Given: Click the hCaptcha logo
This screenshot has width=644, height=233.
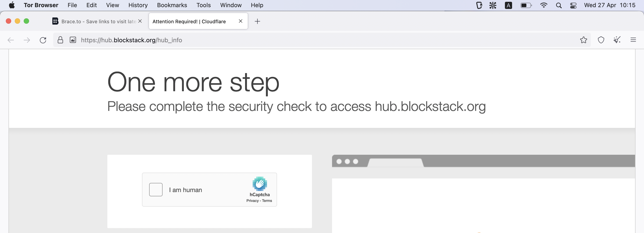Looking at the screenshot, I should click(x=259, y=184).
